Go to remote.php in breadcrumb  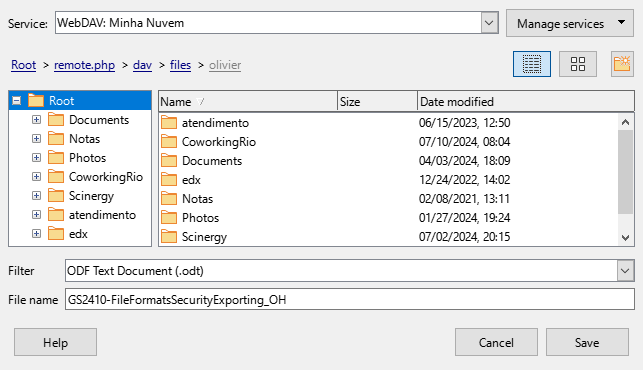(x=84, y=65)
